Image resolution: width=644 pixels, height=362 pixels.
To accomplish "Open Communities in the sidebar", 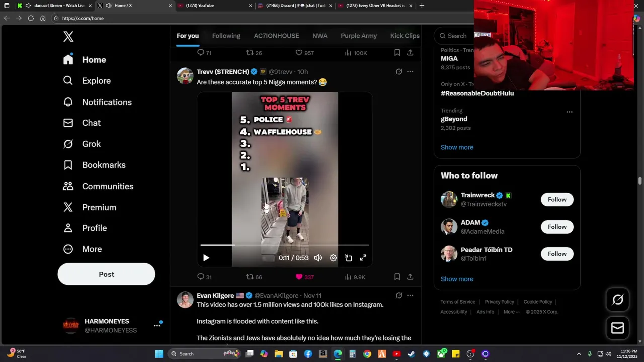I will point(98,186).
